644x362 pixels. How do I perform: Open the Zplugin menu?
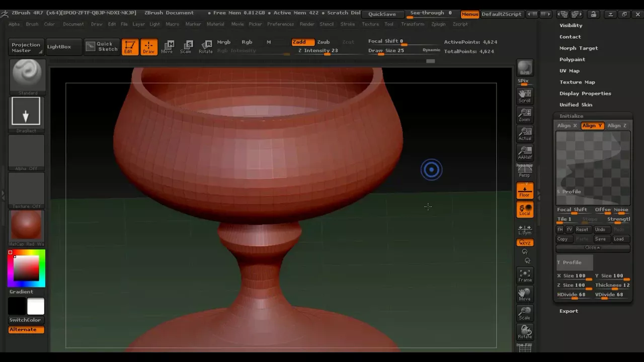(438, 24)
